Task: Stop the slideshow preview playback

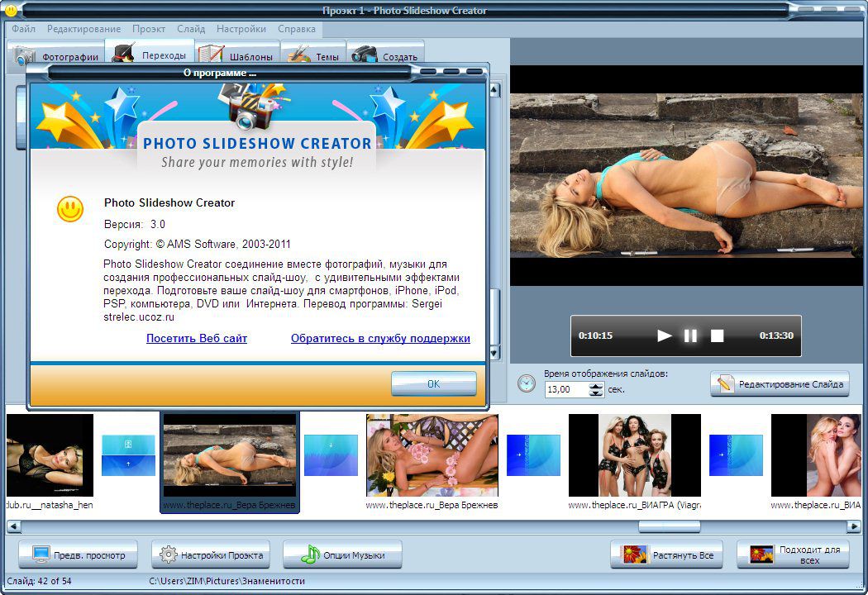Action: pos(717,336)
